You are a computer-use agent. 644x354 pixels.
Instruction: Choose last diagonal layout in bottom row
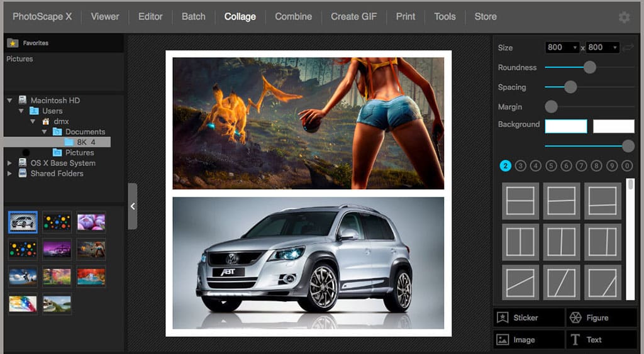point(602,283)
